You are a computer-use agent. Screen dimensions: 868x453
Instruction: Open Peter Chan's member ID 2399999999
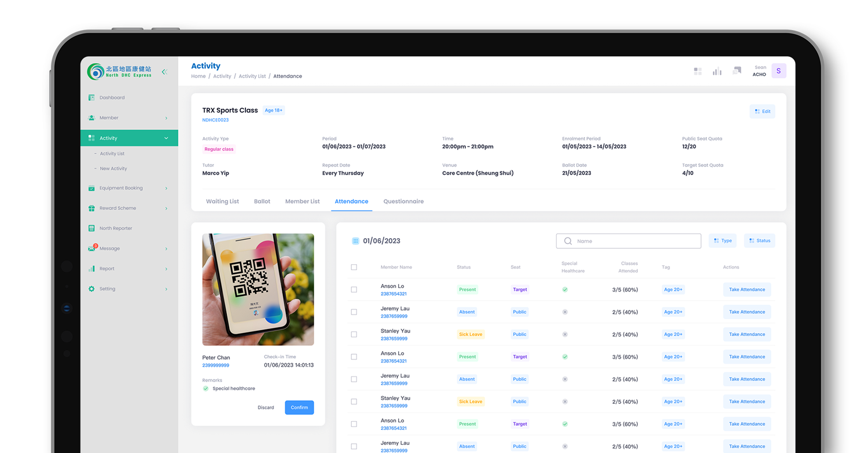(x=215, y=366)
